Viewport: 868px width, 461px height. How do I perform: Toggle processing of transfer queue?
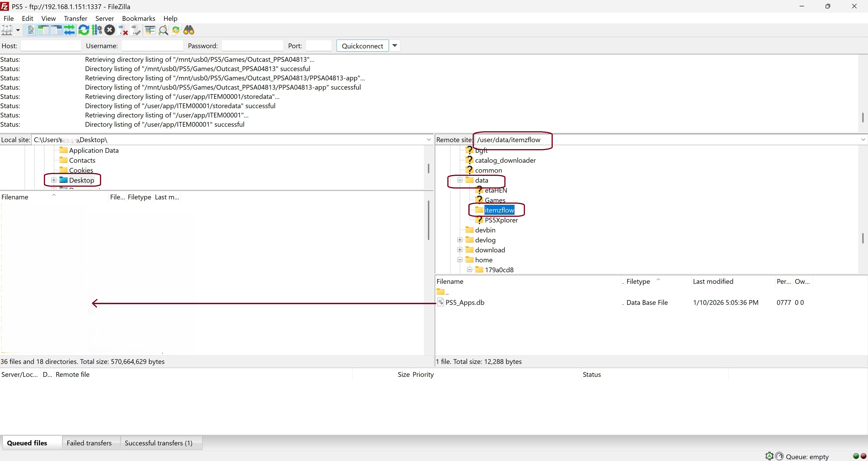point(97,30)
